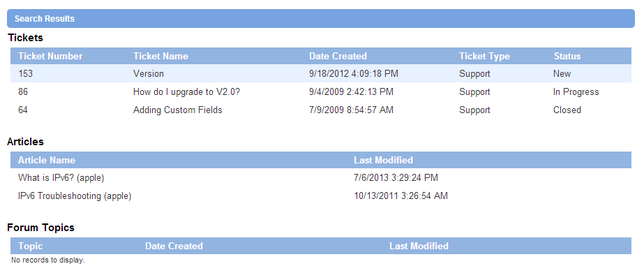Click forum topics Last Modified header

pyautogui.click(x=419, y=246)
